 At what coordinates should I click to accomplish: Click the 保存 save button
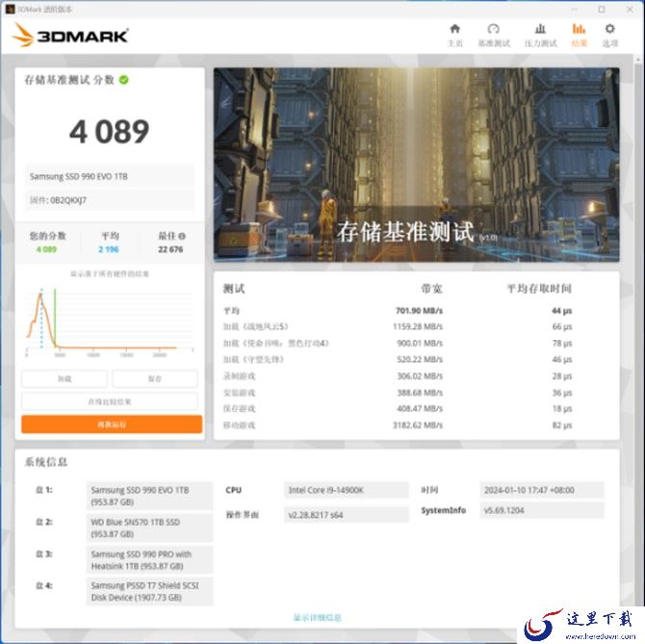coord(155,378)
